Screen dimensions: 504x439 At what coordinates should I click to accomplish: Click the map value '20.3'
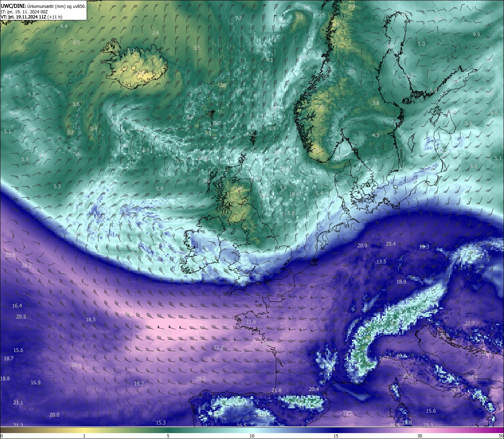pos(21,317)
